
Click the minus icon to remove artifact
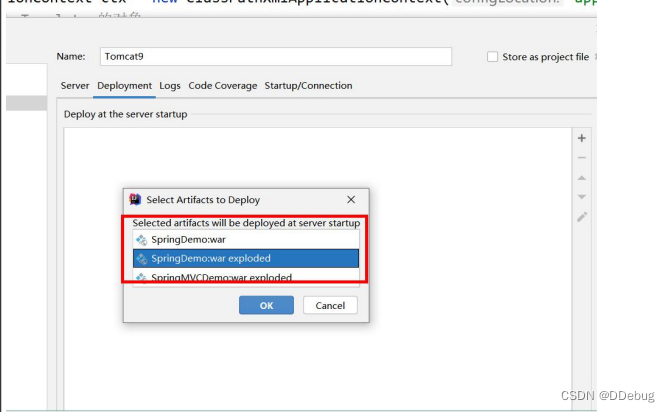pyautogui.click(x=582, y=158)
